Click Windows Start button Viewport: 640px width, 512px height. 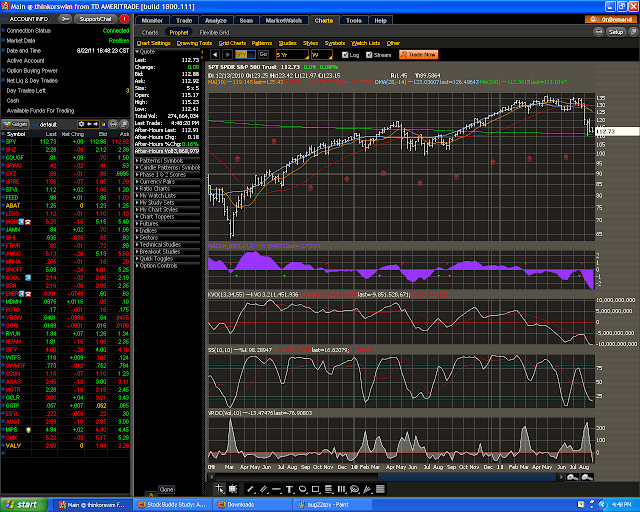tap(24, 505)
